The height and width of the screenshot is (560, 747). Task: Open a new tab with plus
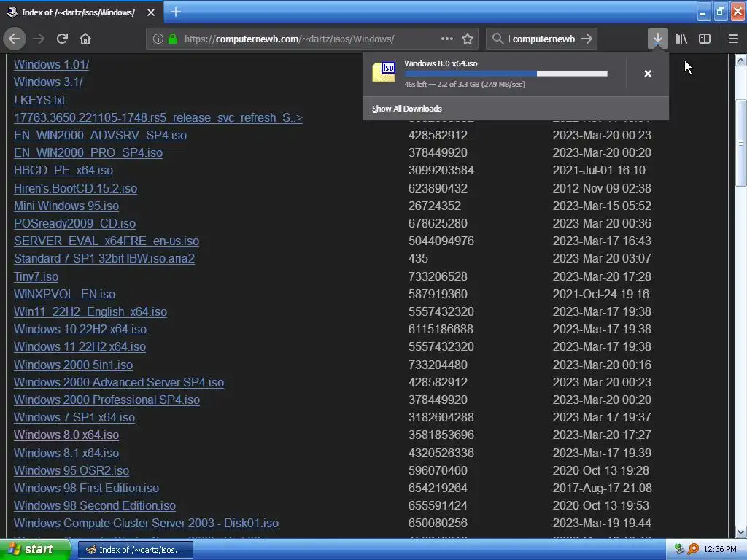[x=175, y=12]
